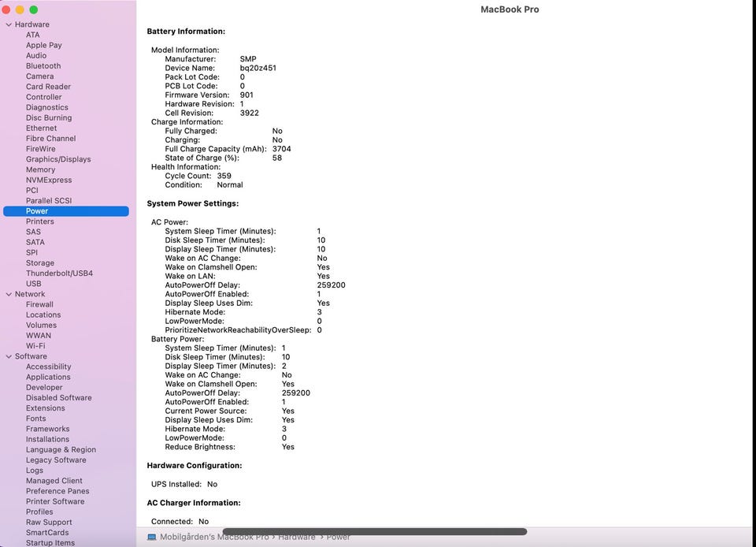Click the Battery Information heading
Image resolution: width=756 pixels, height=547 pixels.
coord(186,32)
